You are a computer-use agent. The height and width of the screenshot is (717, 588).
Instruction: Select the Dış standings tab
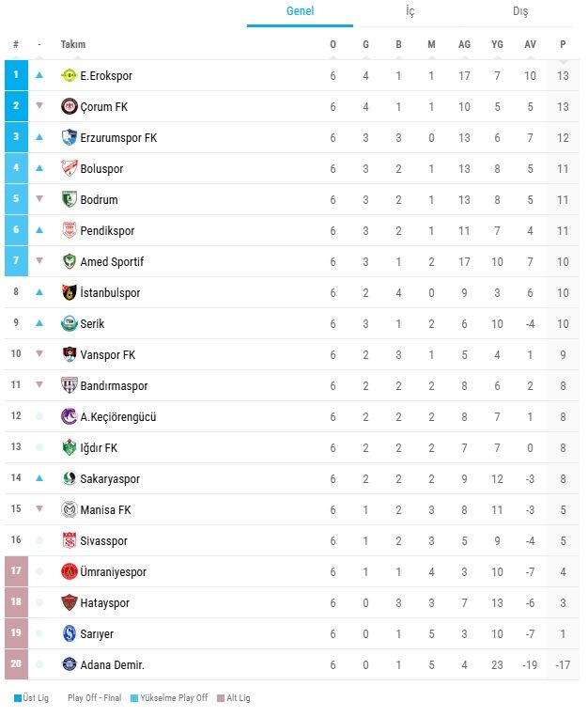point(520,11)
